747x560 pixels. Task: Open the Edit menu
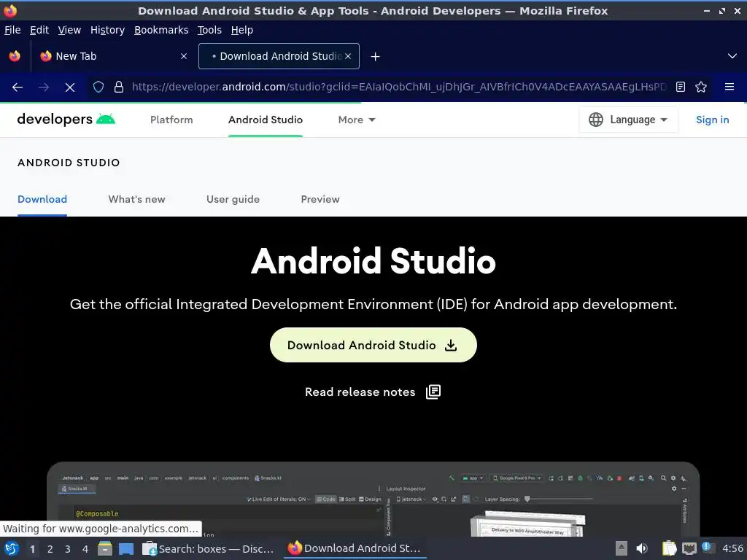(39, 30)
